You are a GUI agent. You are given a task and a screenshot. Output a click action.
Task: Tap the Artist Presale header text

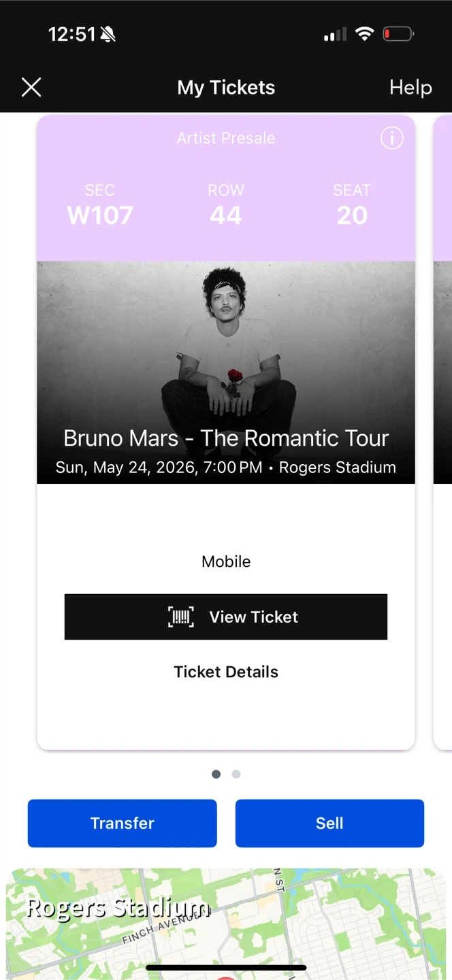tap(226, 138)
